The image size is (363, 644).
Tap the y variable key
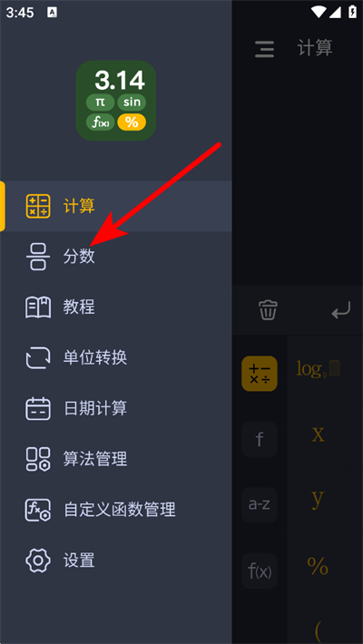click(318, 498)
